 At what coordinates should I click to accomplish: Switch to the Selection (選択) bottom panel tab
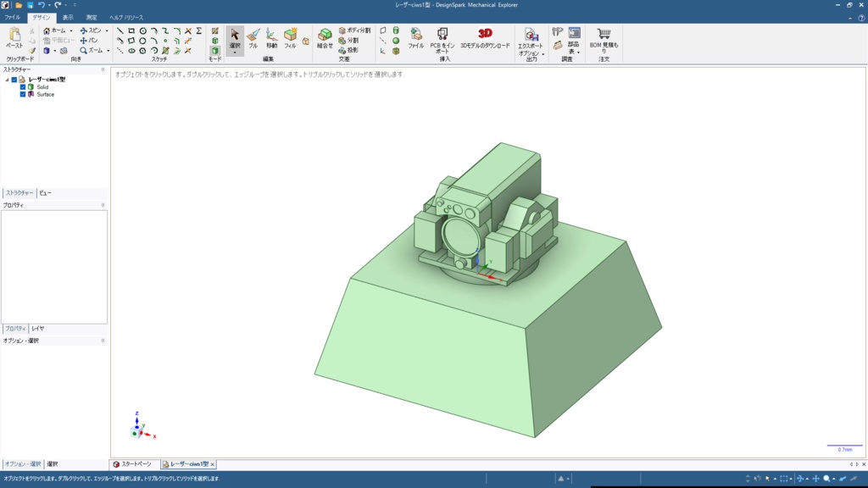pyautogui.click(x=52, y=464)
